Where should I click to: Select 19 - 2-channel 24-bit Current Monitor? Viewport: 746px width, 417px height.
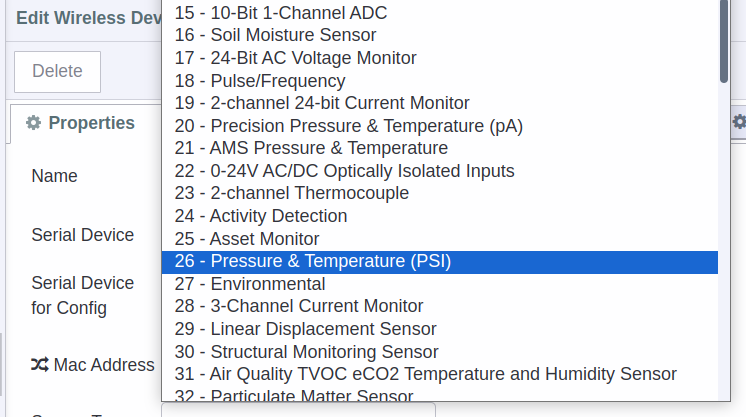click(440, 103)
